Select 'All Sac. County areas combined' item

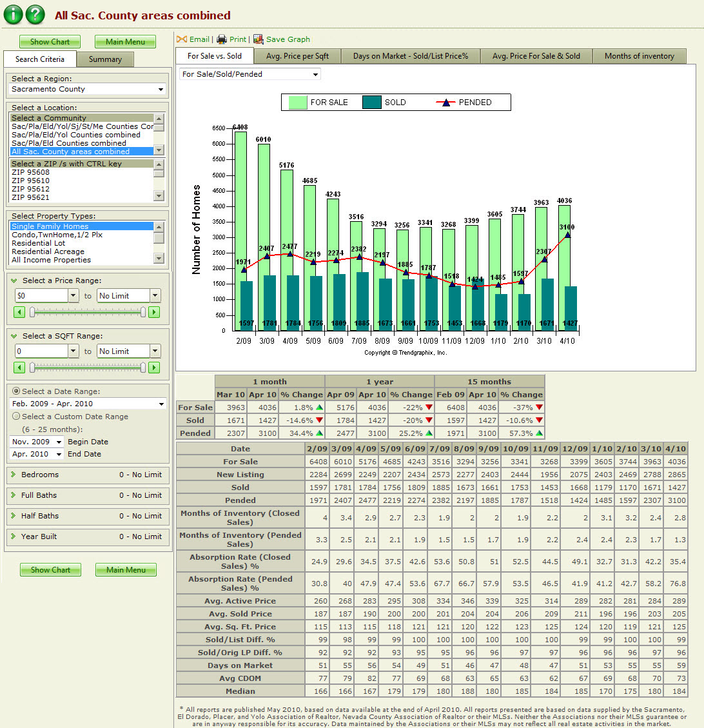(82, 152)
